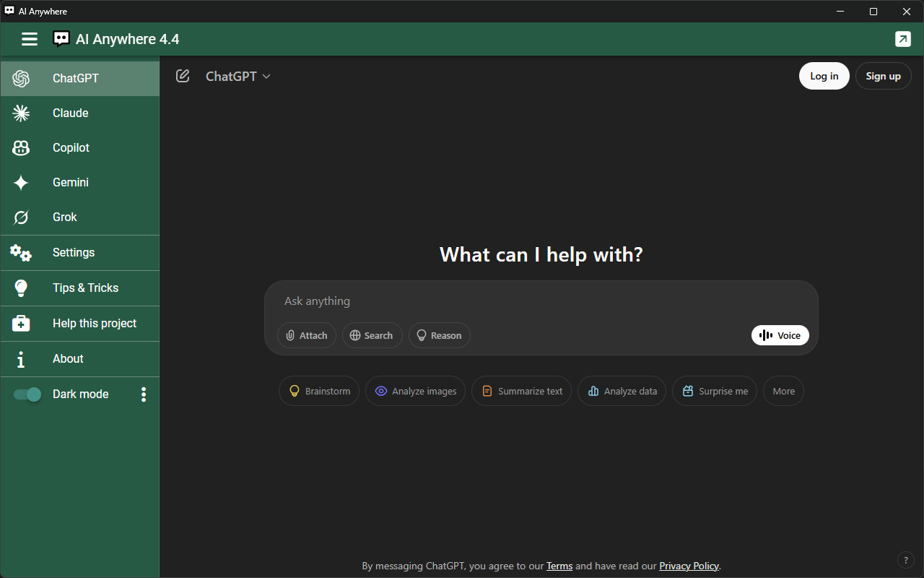Select Claude from the sidebar
924x578 pixels.
(70, 113)
